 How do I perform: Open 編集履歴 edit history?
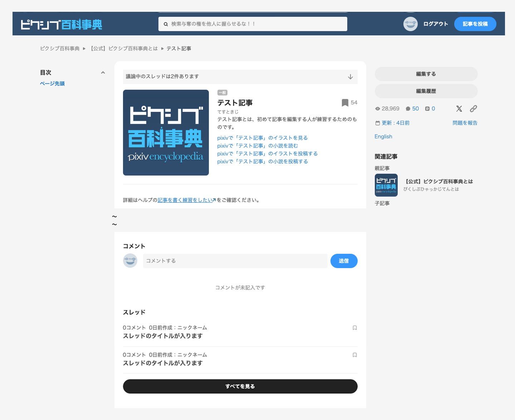click(426, 91)
